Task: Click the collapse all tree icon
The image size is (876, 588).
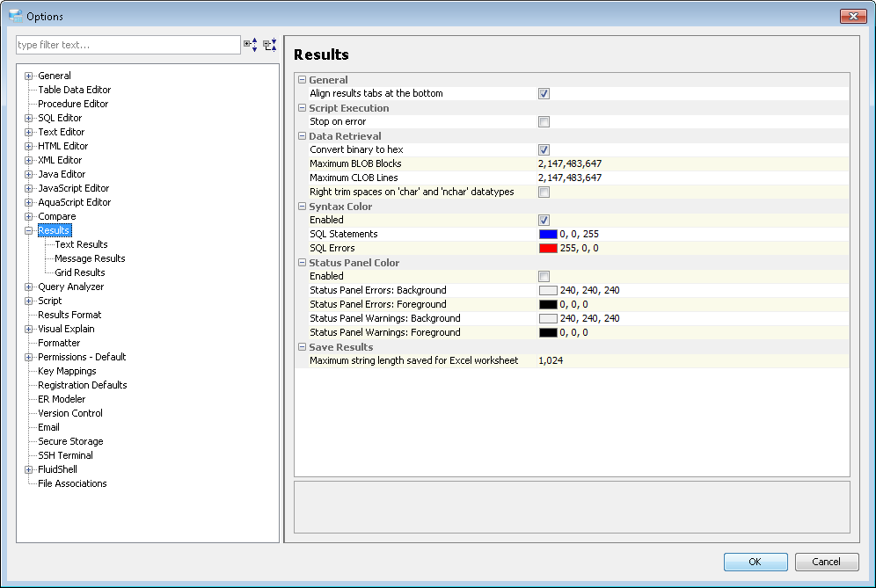Action: (270, 45)
